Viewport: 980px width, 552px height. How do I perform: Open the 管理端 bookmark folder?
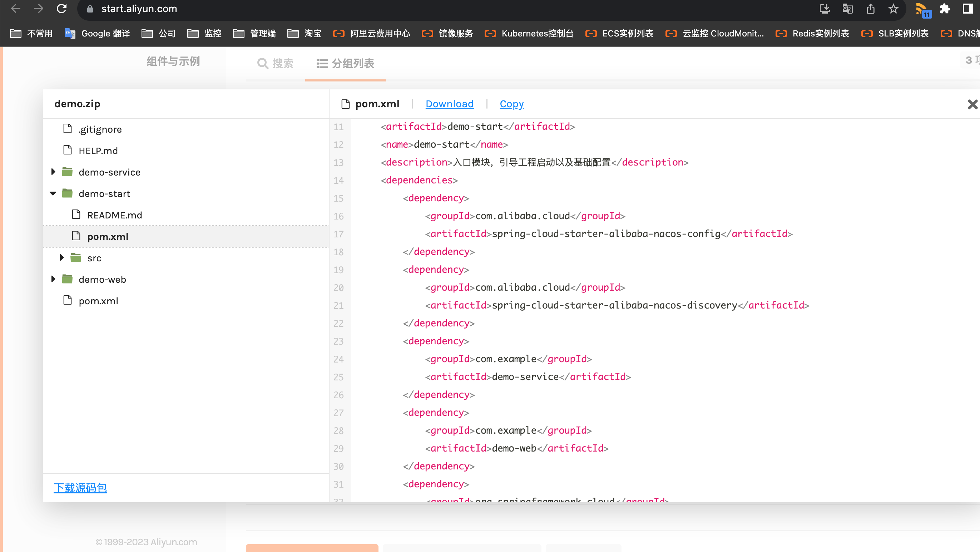254,34
